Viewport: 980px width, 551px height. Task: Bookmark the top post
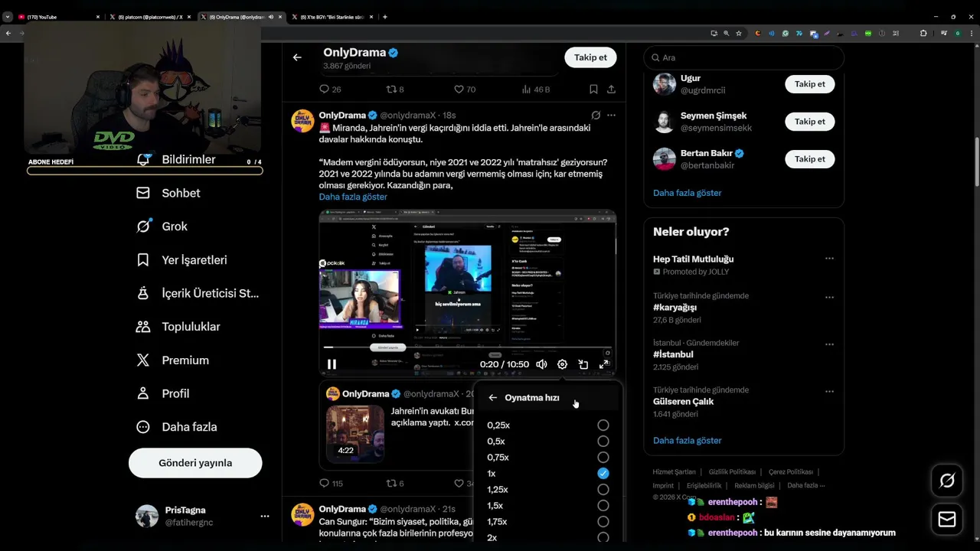pyautogui.click(x=593, y=90)
